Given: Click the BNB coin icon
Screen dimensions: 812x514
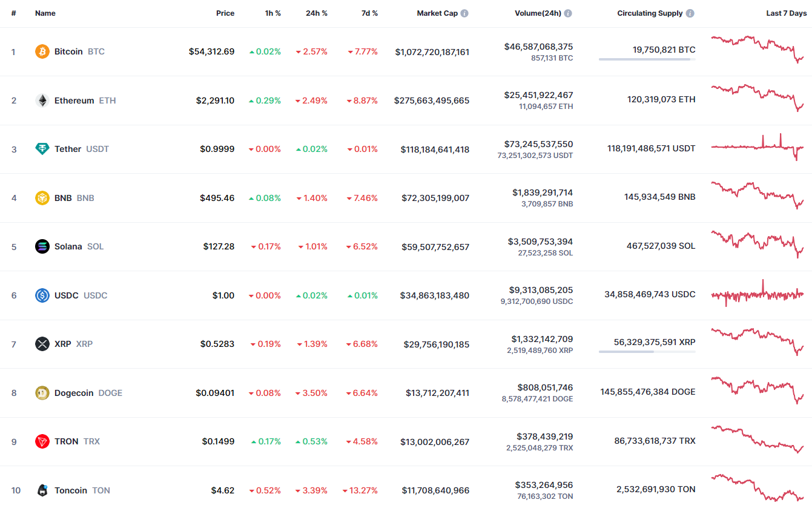Looking at the screenshot, I should 42,198.
